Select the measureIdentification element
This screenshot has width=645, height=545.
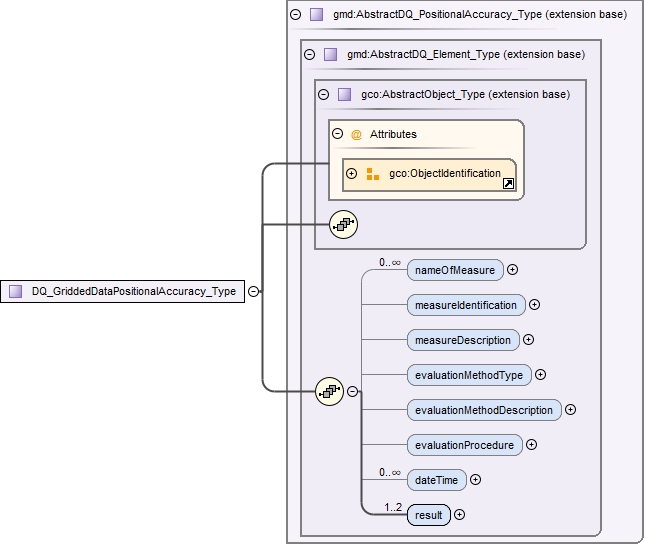coord(465,304)
